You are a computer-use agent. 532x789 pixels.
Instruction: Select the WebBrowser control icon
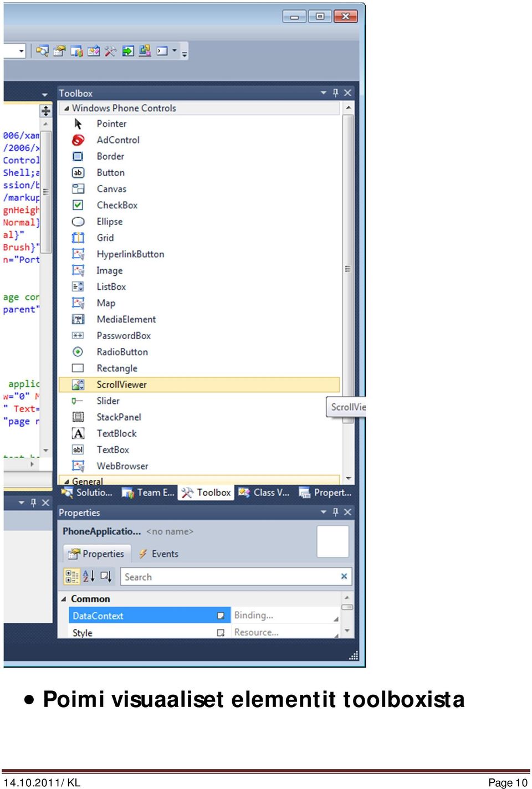point(78,466)
